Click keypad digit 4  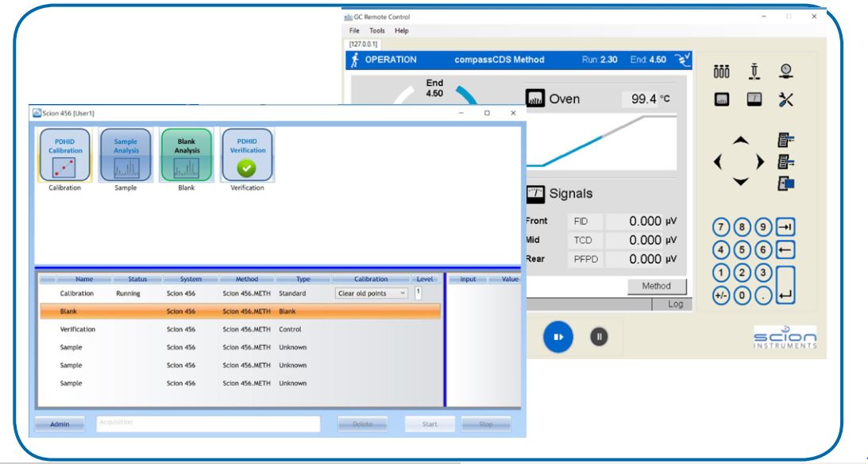click(721, 249)
